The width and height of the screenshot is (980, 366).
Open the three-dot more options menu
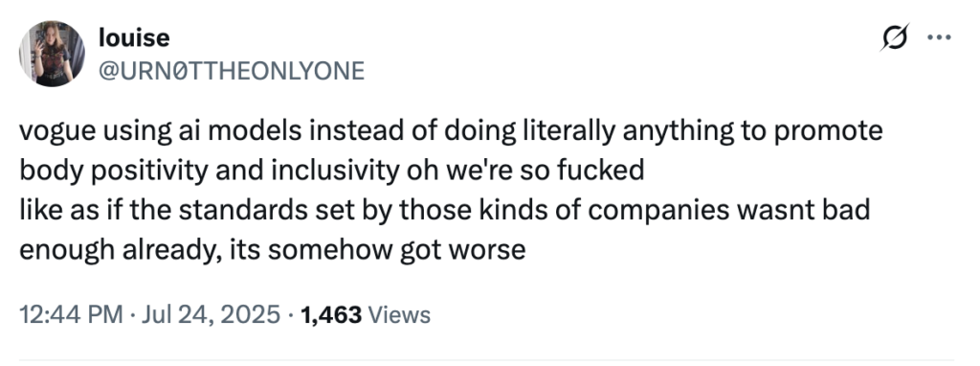[939, 38]
